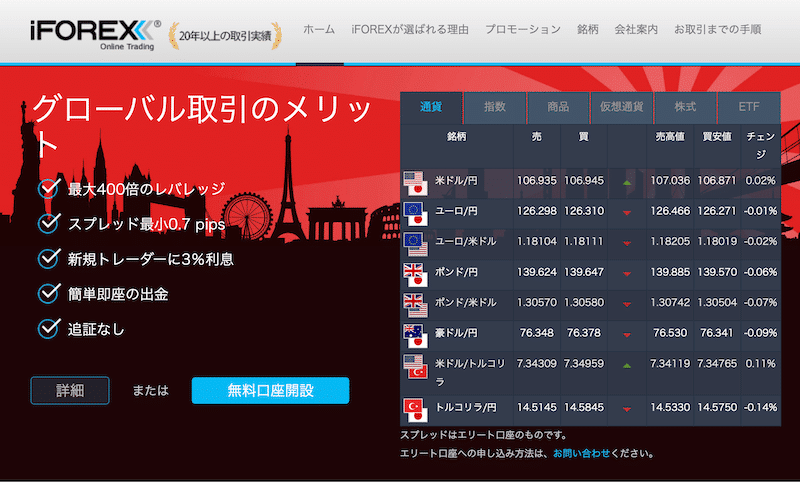Click the sell price 14.5145
The height and width of the screenshot is (485, 800).
point(537,407)
